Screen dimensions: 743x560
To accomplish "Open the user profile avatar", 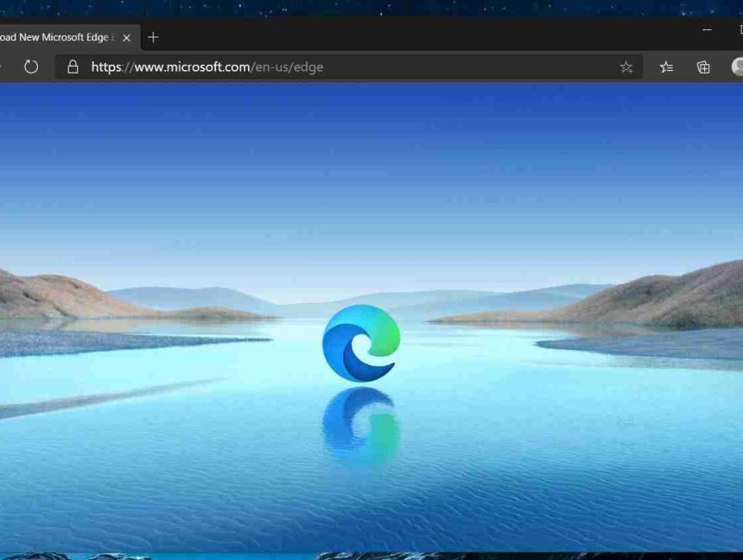I will [737, 67].
